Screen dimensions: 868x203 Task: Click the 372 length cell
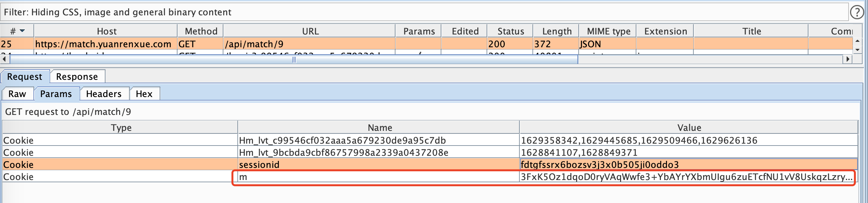click(556, 44)
